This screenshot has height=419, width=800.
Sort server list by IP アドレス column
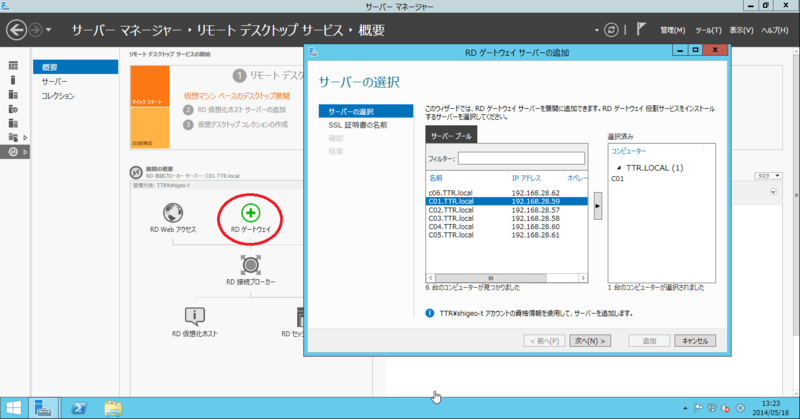tap(527, 178)
